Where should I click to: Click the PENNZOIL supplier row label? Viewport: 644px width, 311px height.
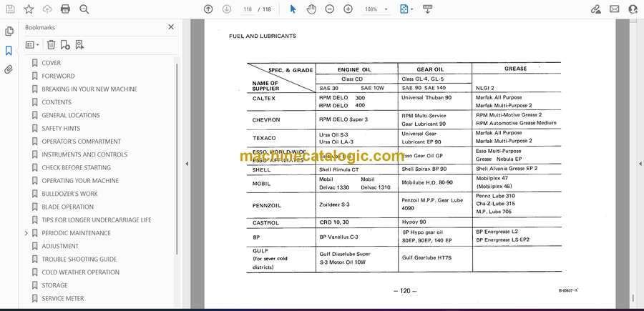(x=267, y=205)
